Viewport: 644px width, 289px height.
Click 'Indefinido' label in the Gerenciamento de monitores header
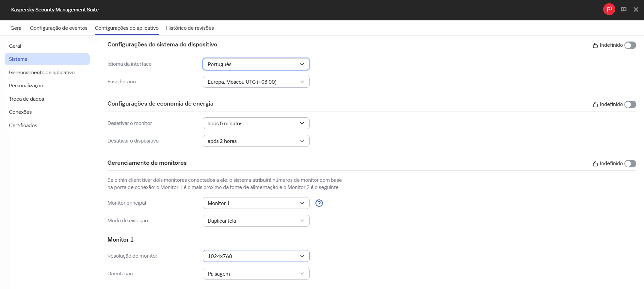point(611,163)
